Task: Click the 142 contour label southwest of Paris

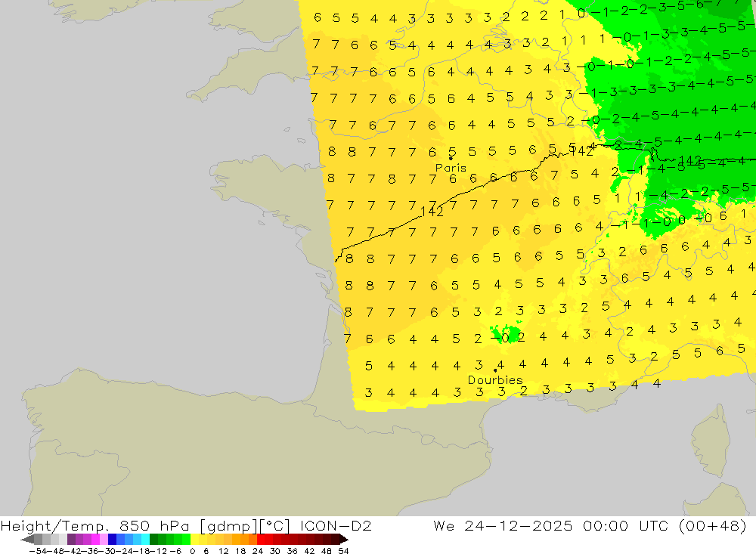Action: pyautogui.click(x=432, y=212)
